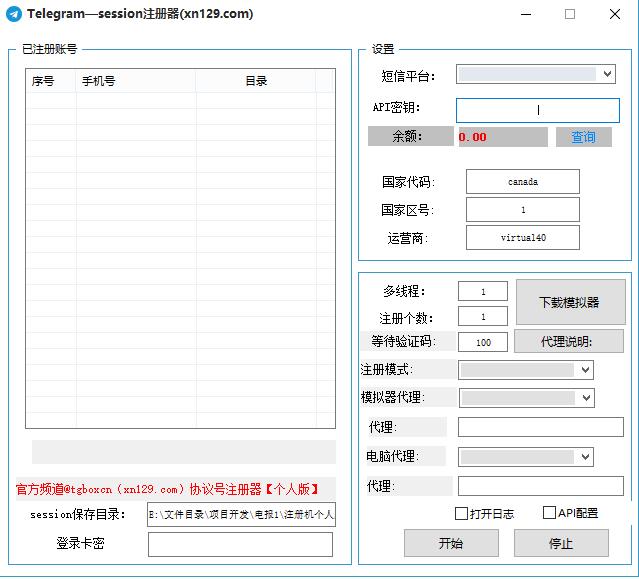The image size is (639, 579).
Task: Click the 开始 button
Action: (451, 543)
